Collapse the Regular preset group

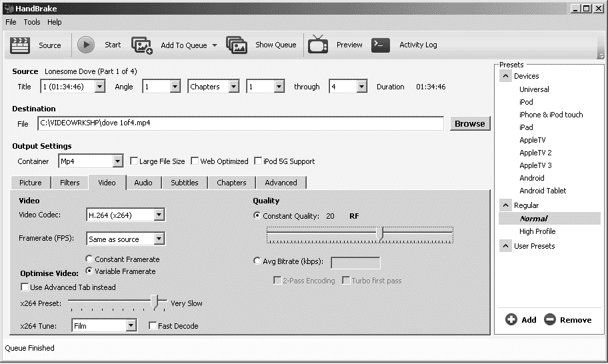(x=505, y=205)
